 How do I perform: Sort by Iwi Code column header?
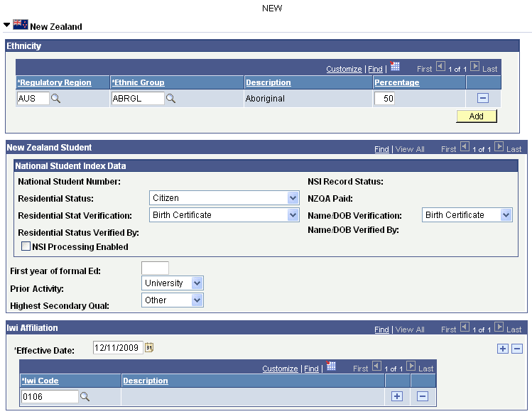click(40, 381)
